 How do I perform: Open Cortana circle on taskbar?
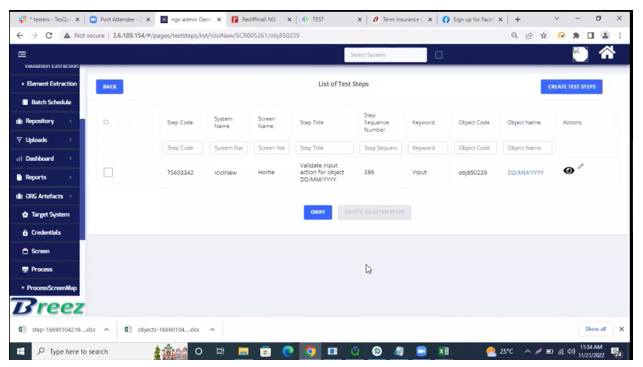coord(198,351)
